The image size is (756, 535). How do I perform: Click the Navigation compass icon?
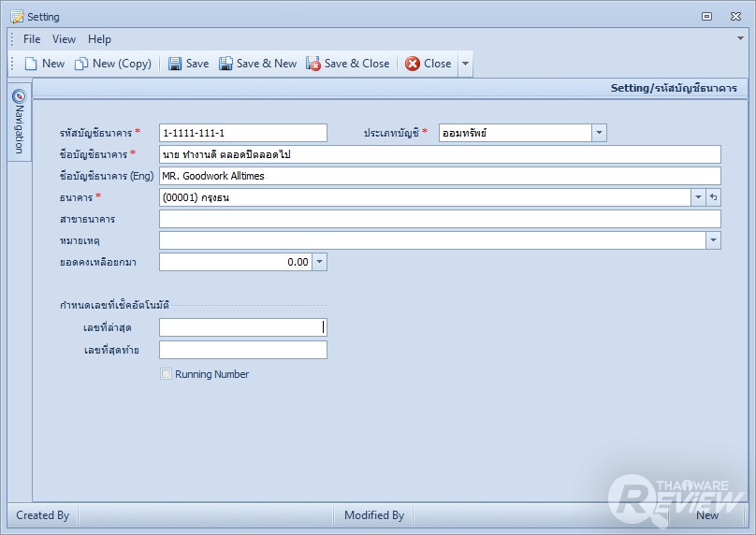(x=20, y=96)
